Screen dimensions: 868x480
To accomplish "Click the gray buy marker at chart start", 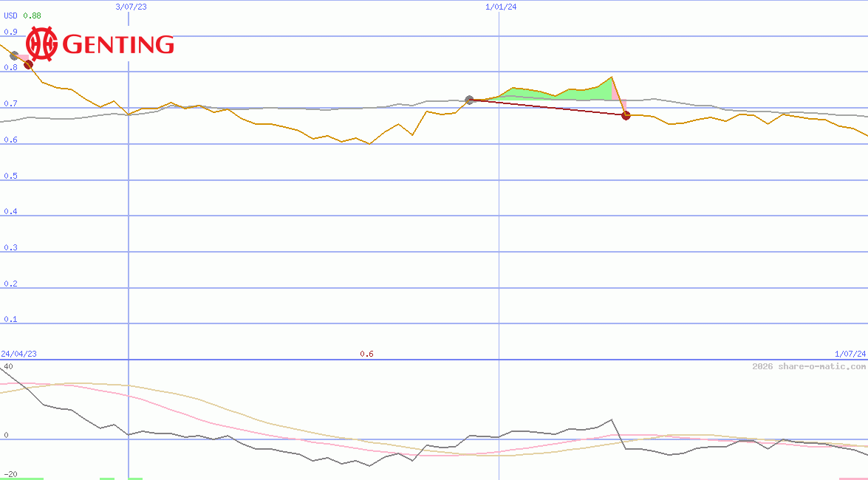I will point(13,55).
